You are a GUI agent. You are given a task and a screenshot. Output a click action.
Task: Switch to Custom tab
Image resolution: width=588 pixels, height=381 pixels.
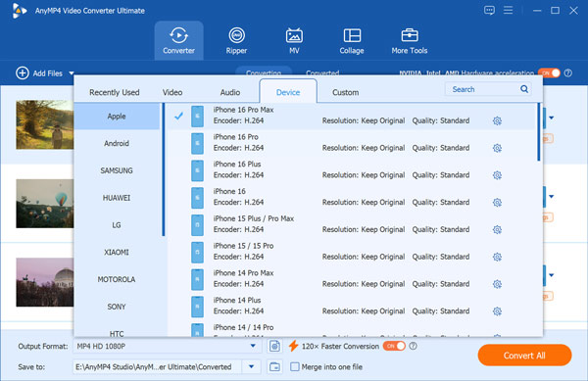[x=345, y=92]
